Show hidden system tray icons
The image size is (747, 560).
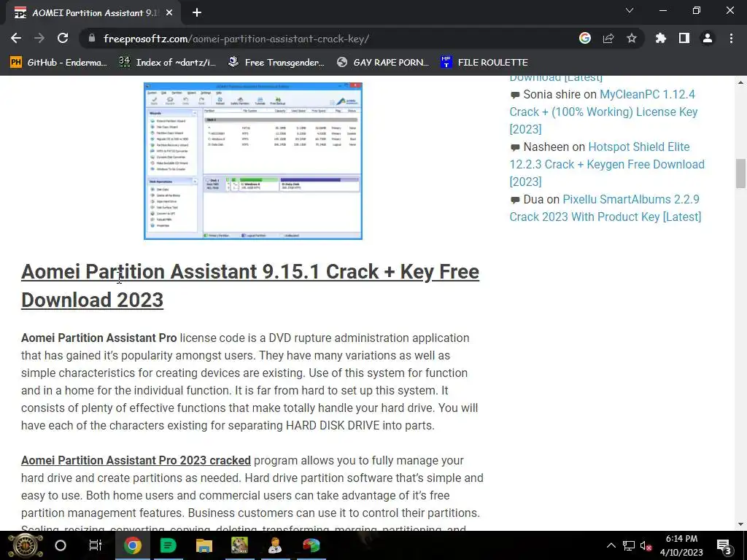[611, 545]
